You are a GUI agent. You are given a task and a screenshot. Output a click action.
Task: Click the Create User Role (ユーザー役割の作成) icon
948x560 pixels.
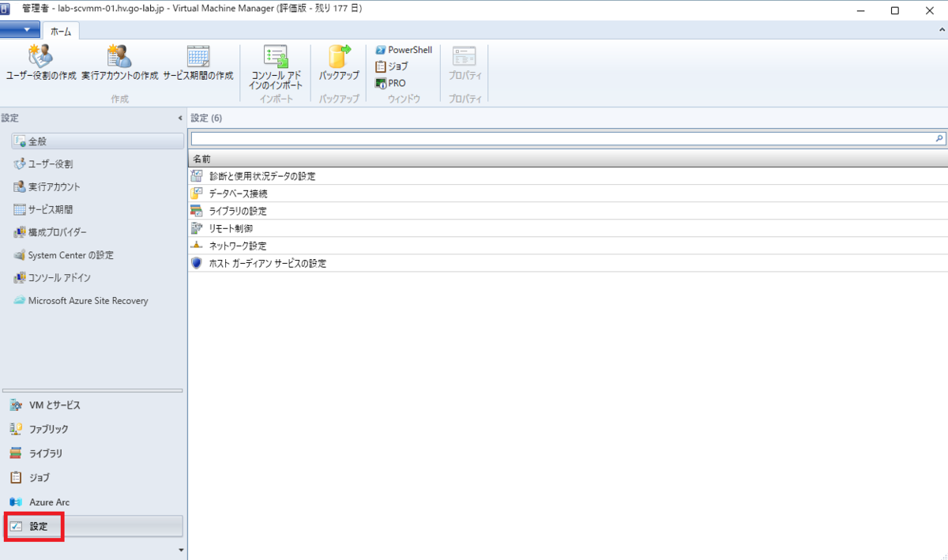(40, 56)
